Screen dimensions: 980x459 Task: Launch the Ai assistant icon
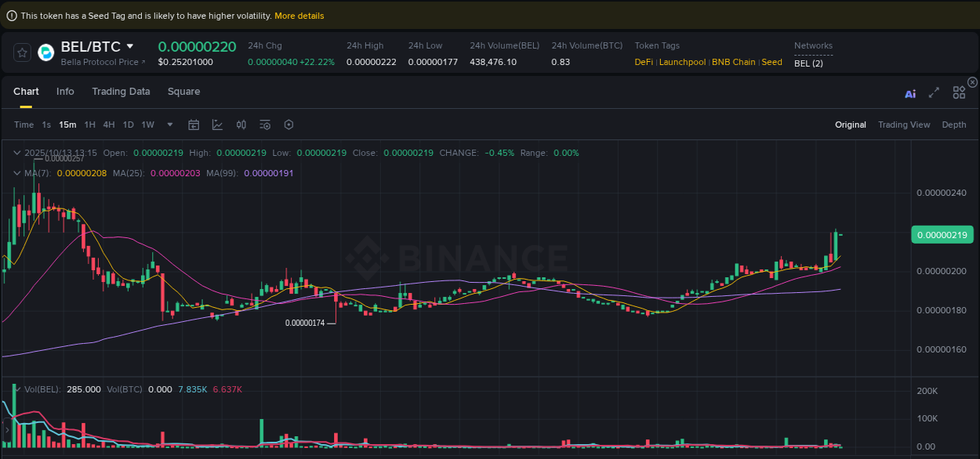(x=910, y=92)
